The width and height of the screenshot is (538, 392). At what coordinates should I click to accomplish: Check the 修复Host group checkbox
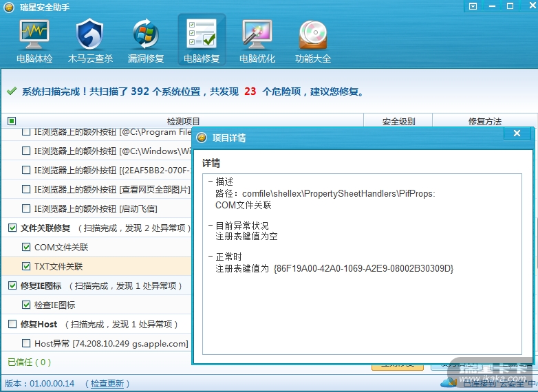tap(12, 324)
